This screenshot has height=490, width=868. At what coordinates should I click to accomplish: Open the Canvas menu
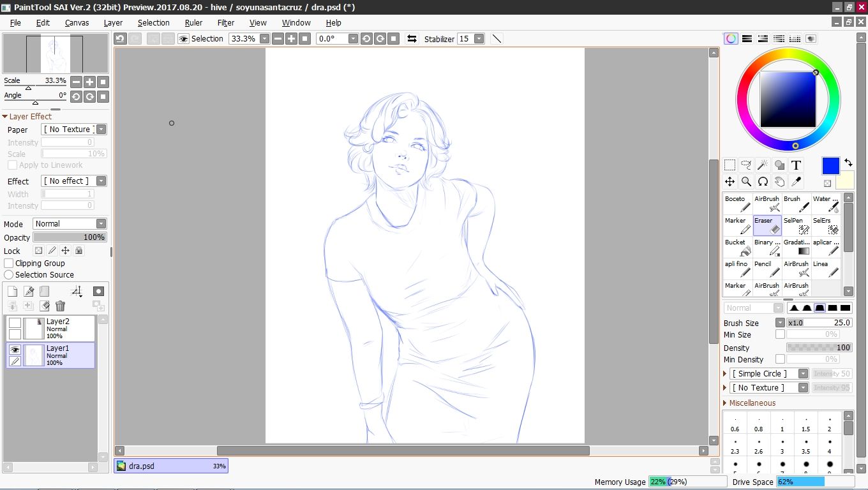coord(77,23)
